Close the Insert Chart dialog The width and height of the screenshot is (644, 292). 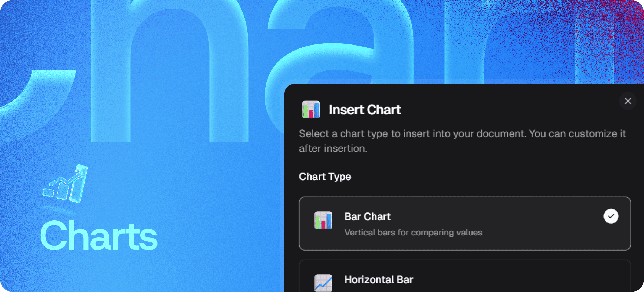coord(628,101)
